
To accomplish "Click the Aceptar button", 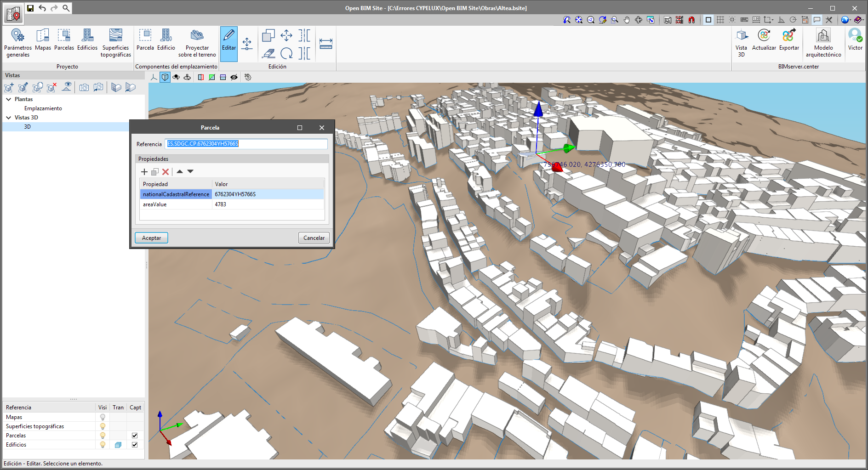I will (x=151, y=238).
